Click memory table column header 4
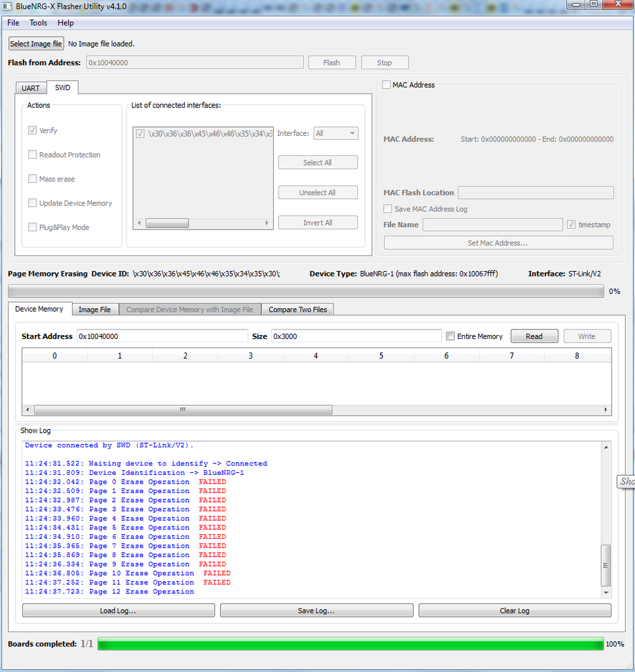The height and width of the screenshot is (672, 635). pos(315,356)
